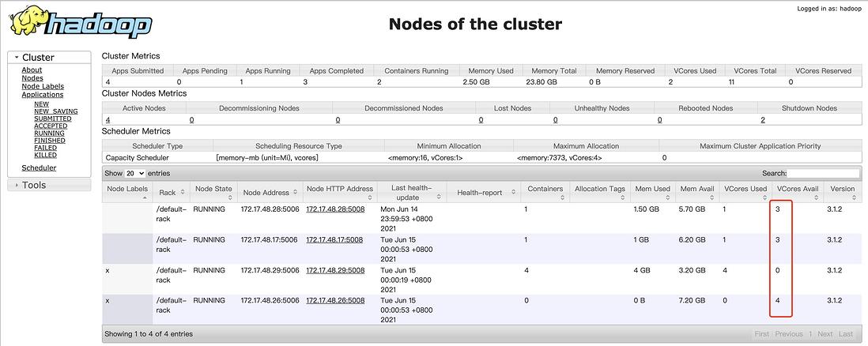
Task: Show applications in KILLED state
Action: 45,155
